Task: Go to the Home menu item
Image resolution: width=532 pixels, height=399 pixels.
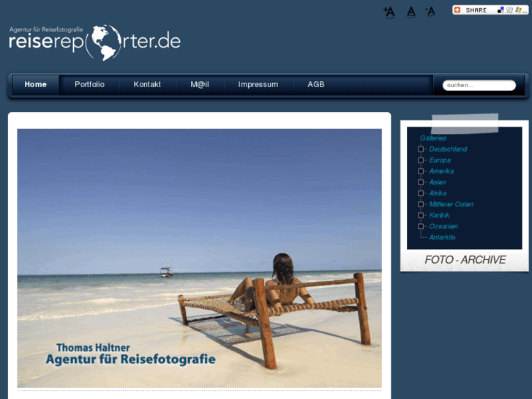Action: (x=36, y=84)
